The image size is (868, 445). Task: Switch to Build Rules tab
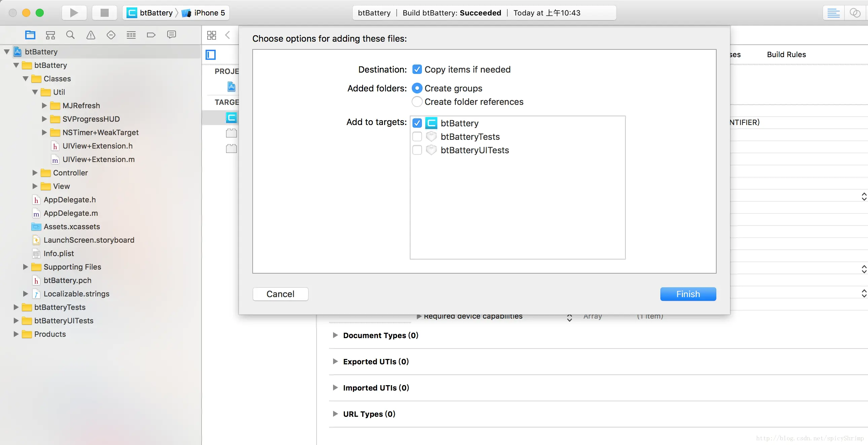[786, 54]
